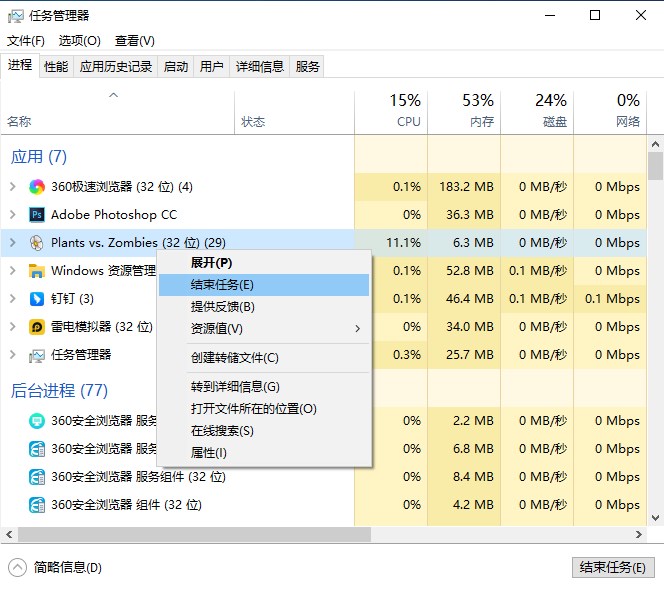
Task: Expand the 360极速浏览器 process group
Action: click(13, 187)
